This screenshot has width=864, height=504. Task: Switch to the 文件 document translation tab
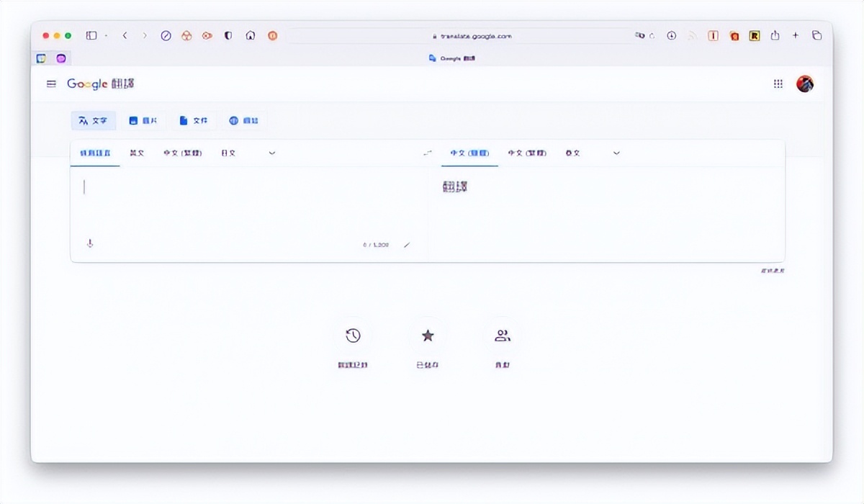193,120
